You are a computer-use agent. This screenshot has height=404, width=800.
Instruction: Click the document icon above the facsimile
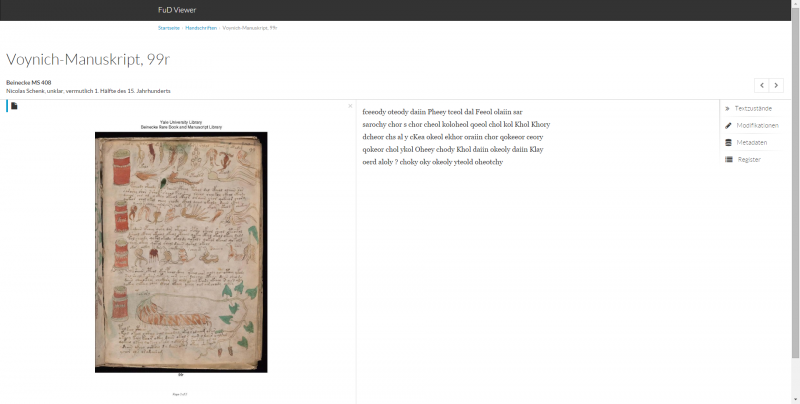click(x=14, y=106)
